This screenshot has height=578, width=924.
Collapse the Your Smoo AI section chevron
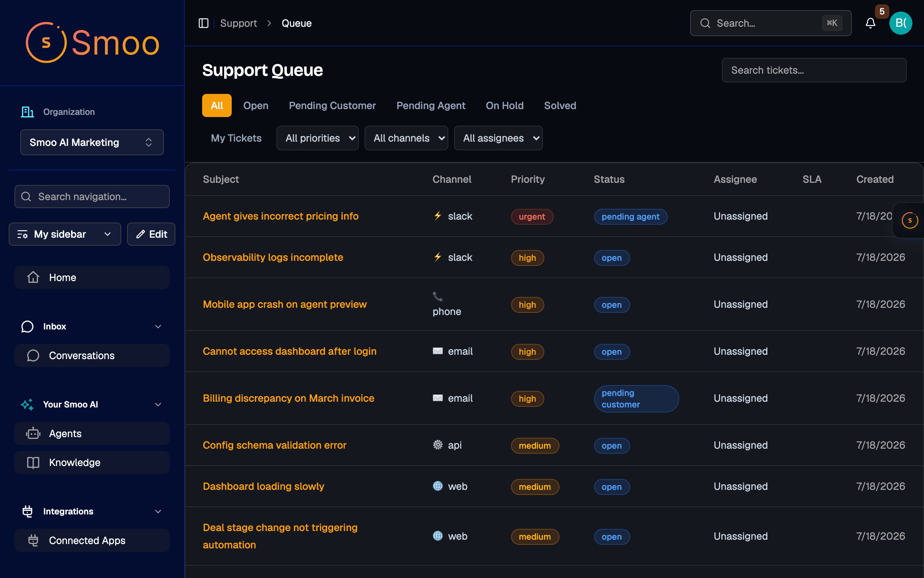[x=158, y=405]
